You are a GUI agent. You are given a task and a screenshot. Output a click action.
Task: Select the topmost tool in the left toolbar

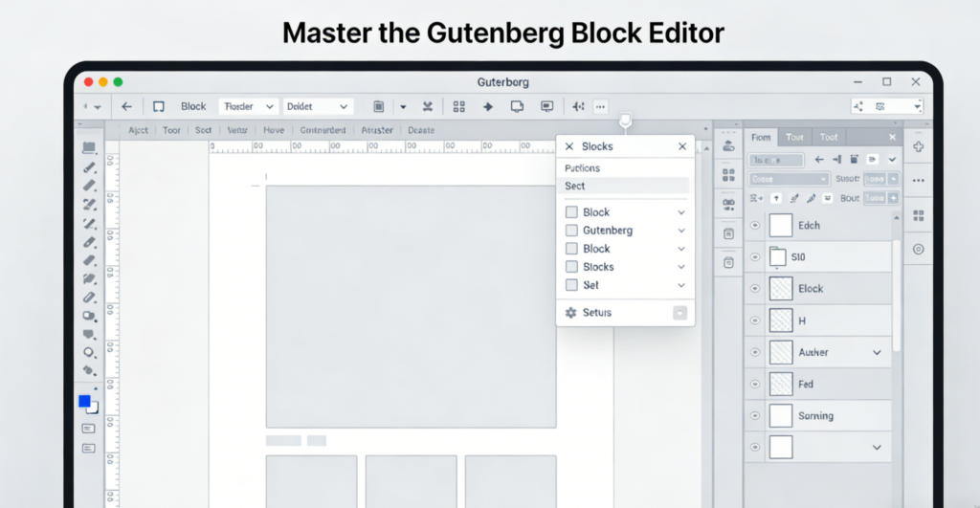(x=89, y=148)
